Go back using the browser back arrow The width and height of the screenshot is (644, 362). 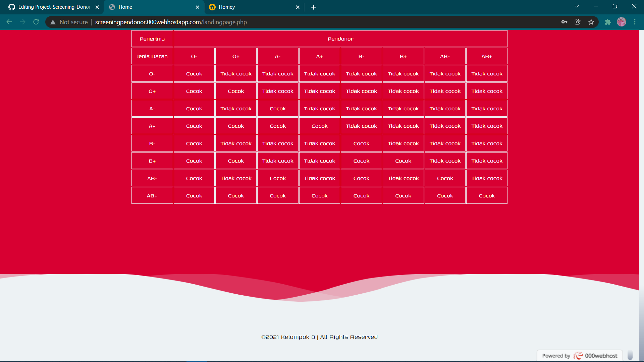(x=9, y=22)
